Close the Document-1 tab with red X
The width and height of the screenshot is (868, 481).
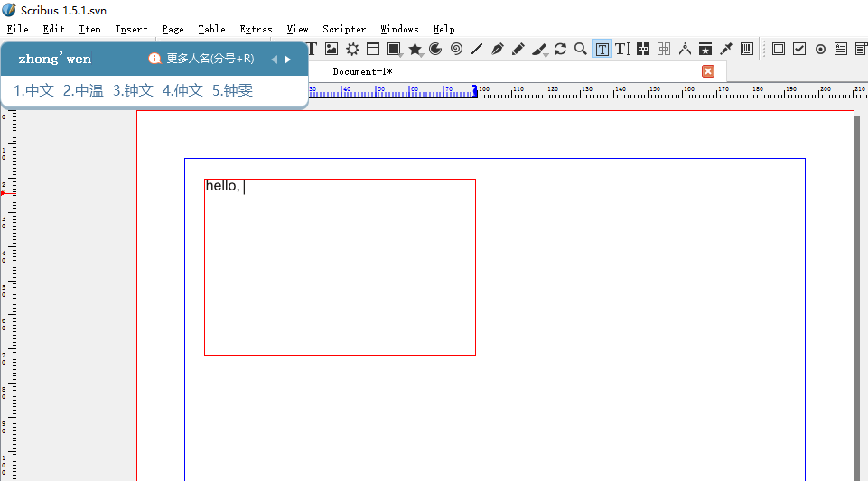point(708,71)
